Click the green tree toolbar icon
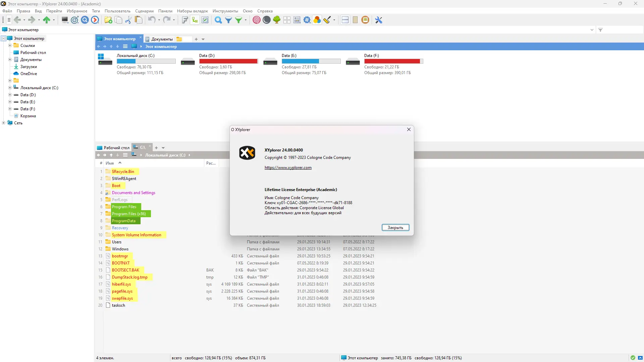The width and height of the screenshot is (644, 362). pyautogui.click(x=277, y=20)
